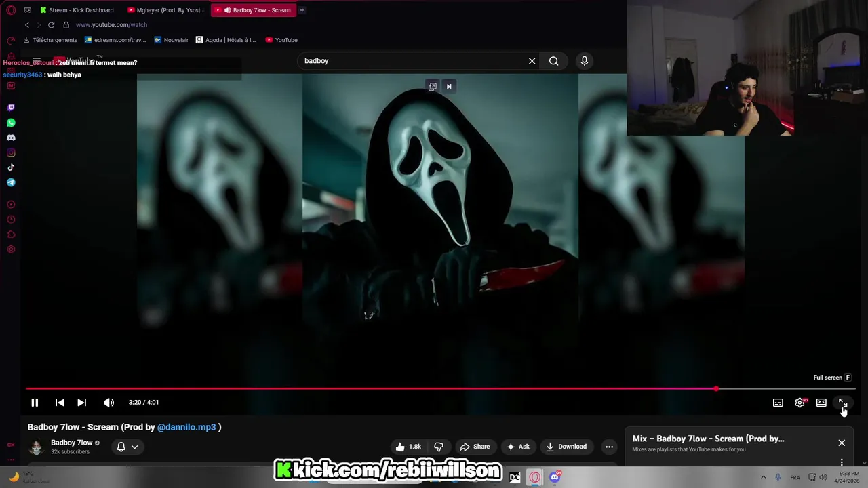The width and height of the screenshot is (868, 488).
Task: Go to previous video
Action: [x=60, y=403]
